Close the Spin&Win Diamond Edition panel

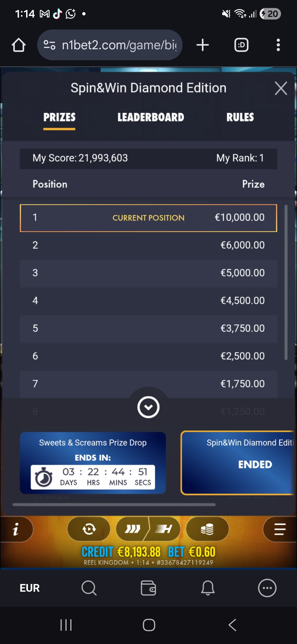tap(281, 88)
